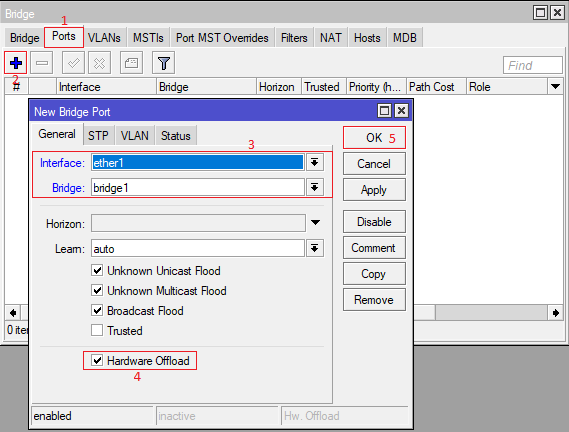Toggle Unknown Multicast Flood checkbox
Viewport: 569px width, 432px height.
[97, 290]
